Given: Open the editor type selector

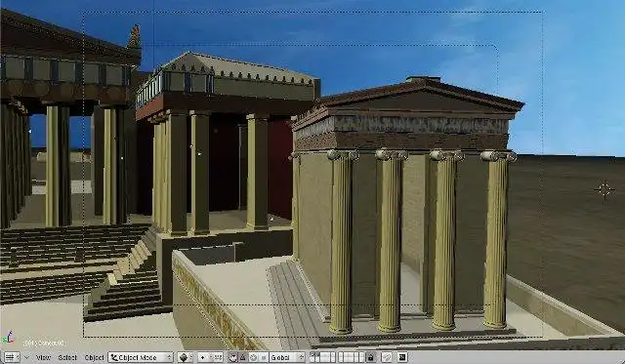Looking at the screenshot, I should pos(12,357).
